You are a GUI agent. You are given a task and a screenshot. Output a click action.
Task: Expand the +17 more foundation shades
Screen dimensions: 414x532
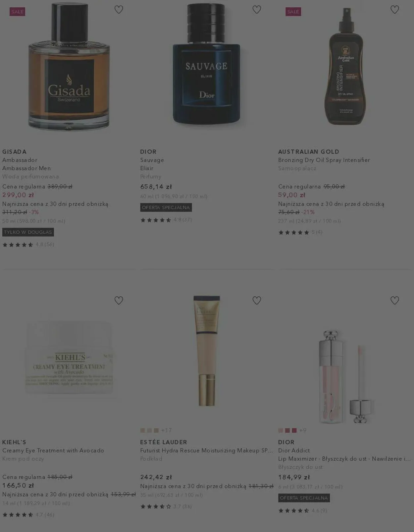click(x=166, y=430)
